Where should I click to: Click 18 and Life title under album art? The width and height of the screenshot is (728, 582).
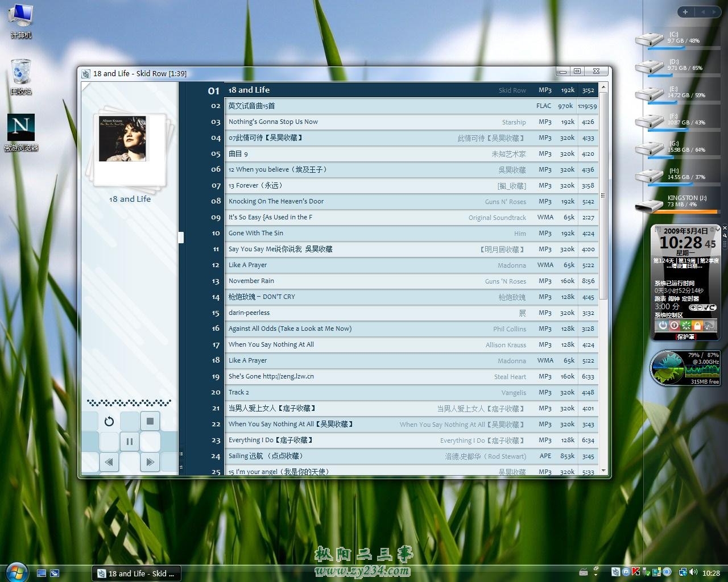(x=130, y=199)
